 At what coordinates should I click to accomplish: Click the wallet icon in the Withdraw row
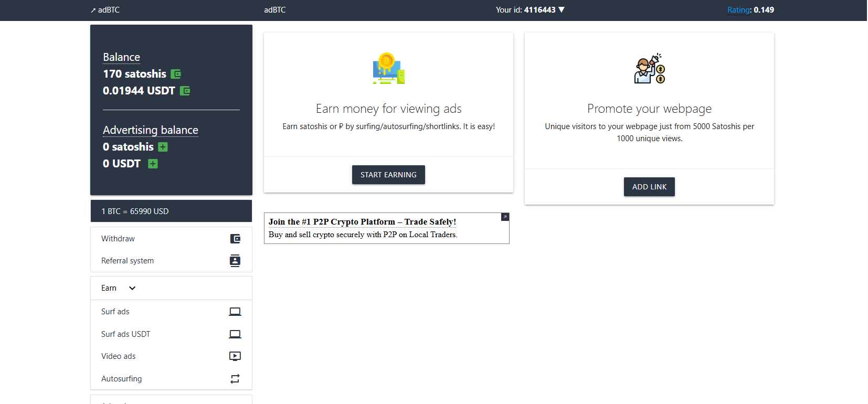pos(235,239)
